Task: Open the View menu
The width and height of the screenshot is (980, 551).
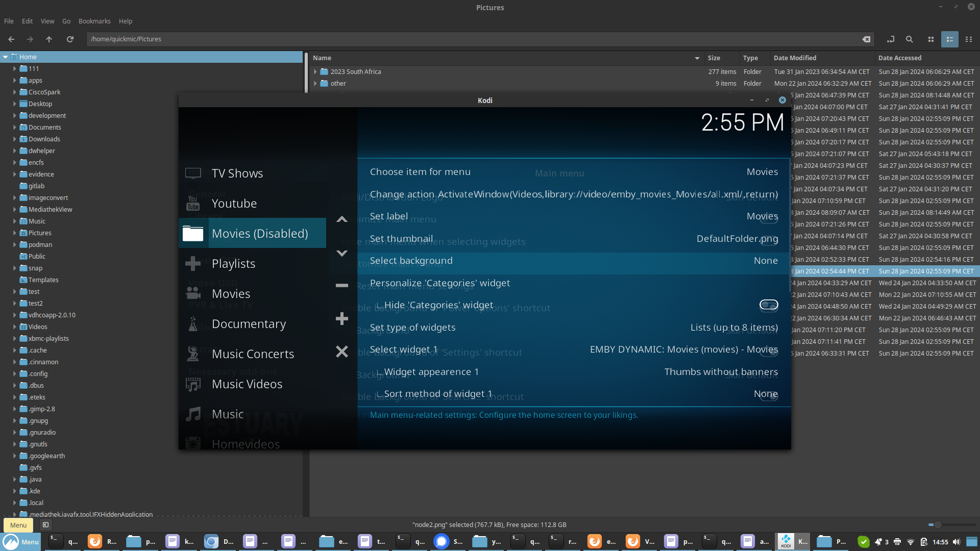Action: [47, 21]
